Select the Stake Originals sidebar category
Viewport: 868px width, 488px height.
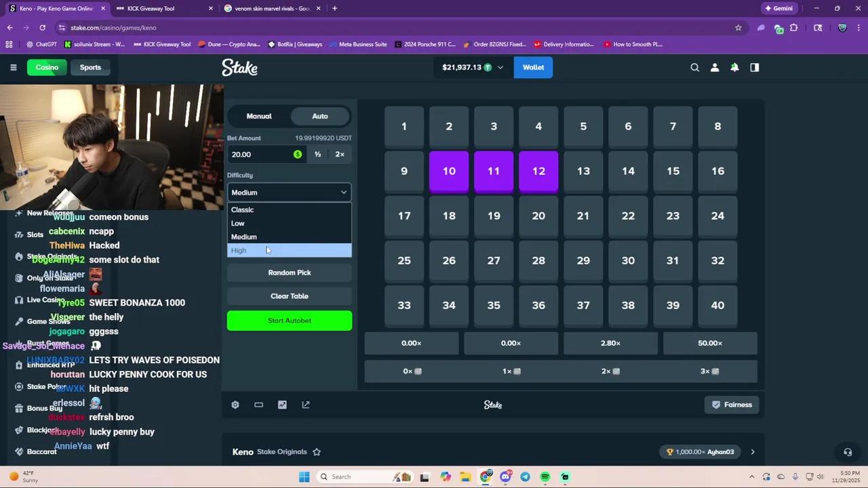pos(52,256)
